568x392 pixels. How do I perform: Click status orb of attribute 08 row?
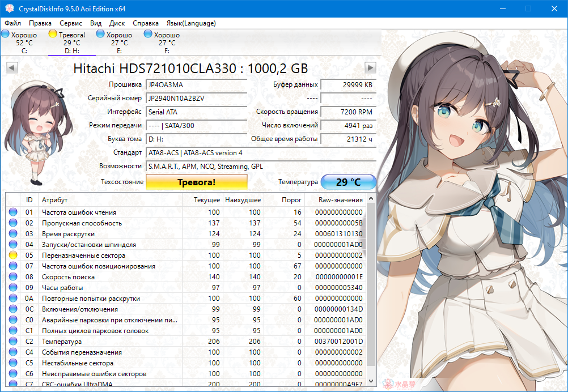13,276
